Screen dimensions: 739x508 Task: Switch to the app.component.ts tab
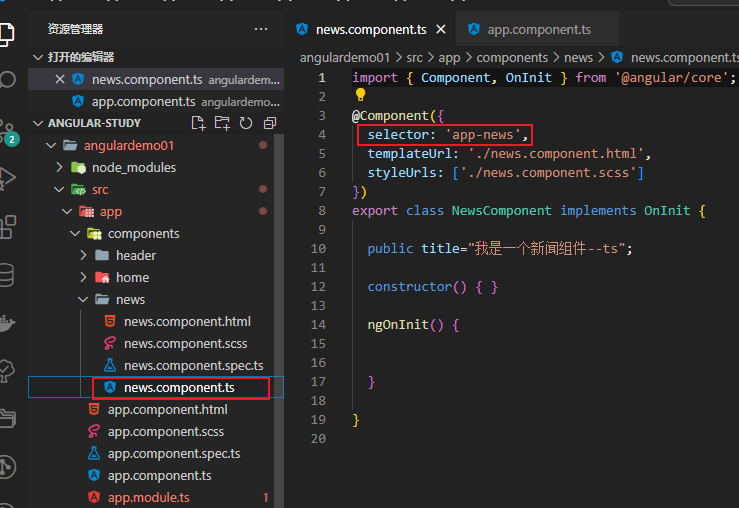tap(537, 29)
